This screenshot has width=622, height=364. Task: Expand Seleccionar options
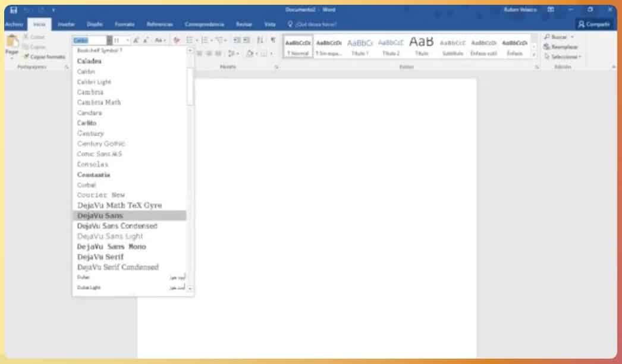(x=563, y=57)
